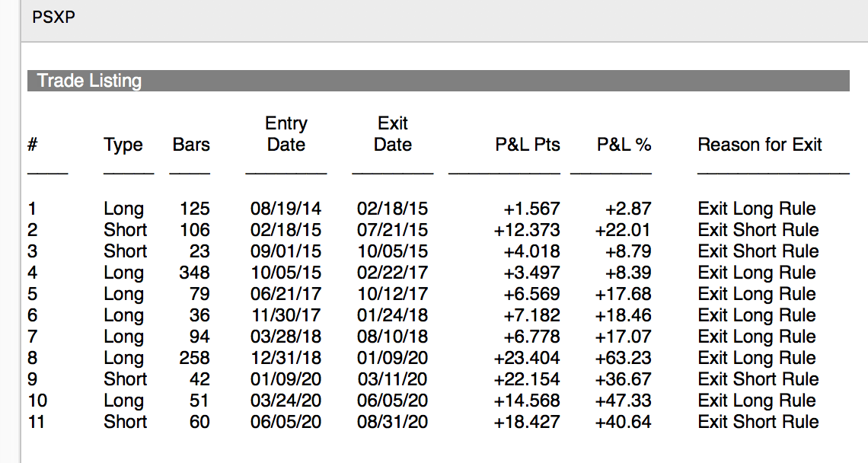Viewport: 868px width, 463px height.
Task: Click the 348 bars value
Action: pos(195,273)
